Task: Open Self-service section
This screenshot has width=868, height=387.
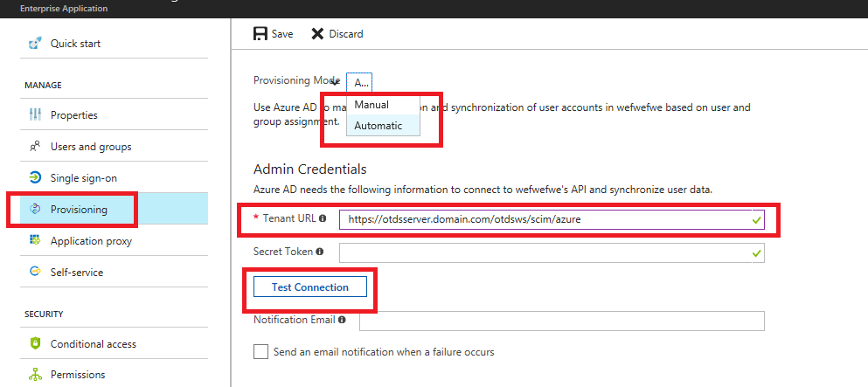Action: click(x=114, y=272)
